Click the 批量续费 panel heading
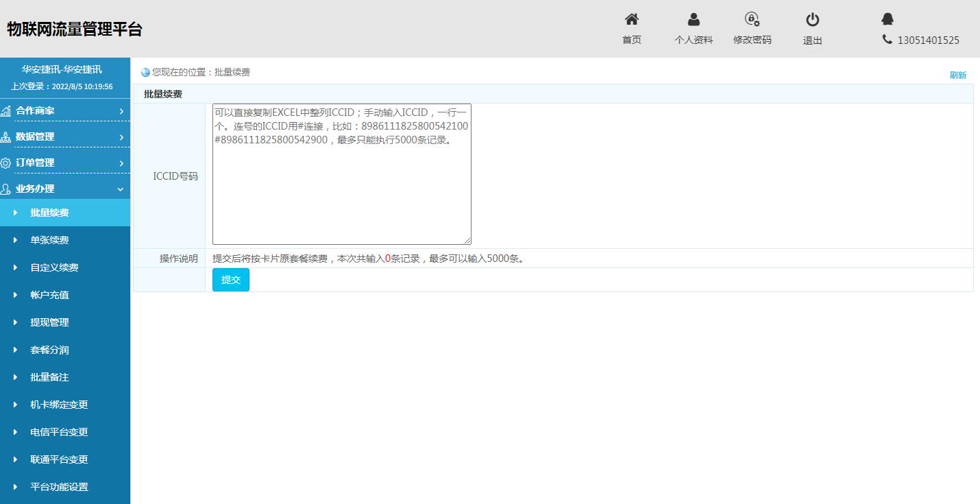The height and width of the screenshot is (504, 980). click(163, 94)
